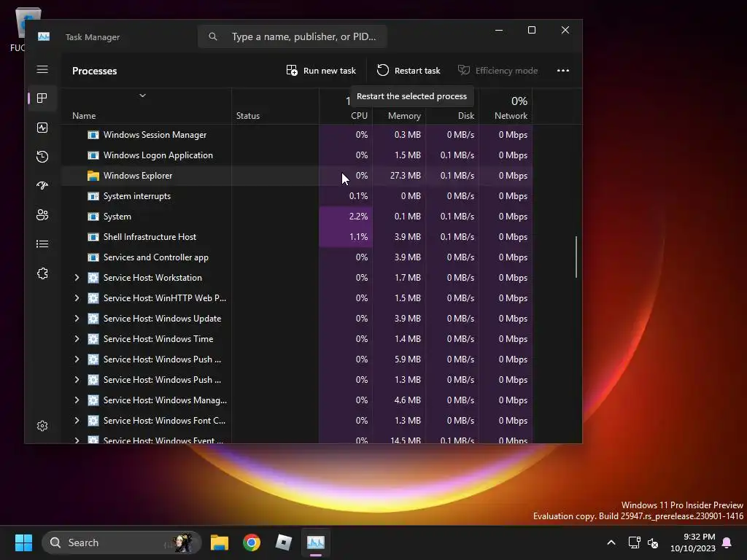Click the three-dot more options button
The image size is (747, 560).
coord(563,71)
